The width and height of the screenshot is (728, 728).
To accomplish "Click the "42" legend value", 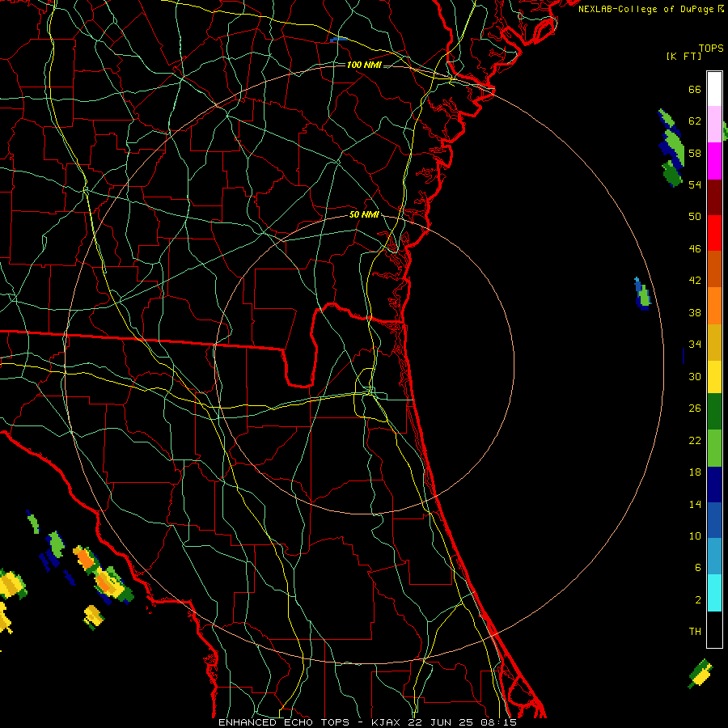I will [x=695, y=281].
